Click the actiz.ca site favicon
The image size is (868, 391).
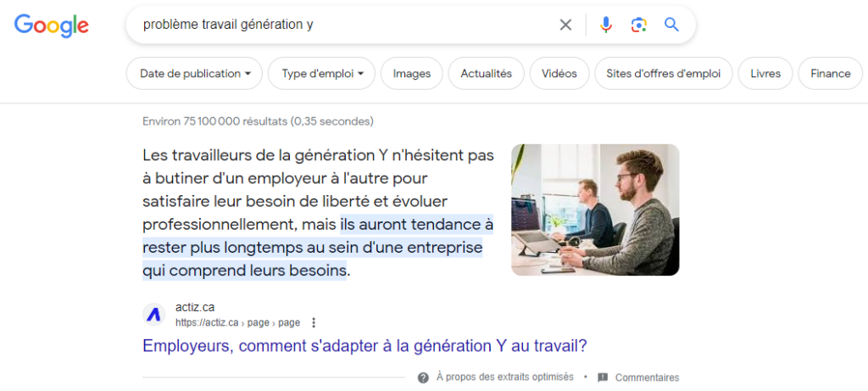coord(153,314)
